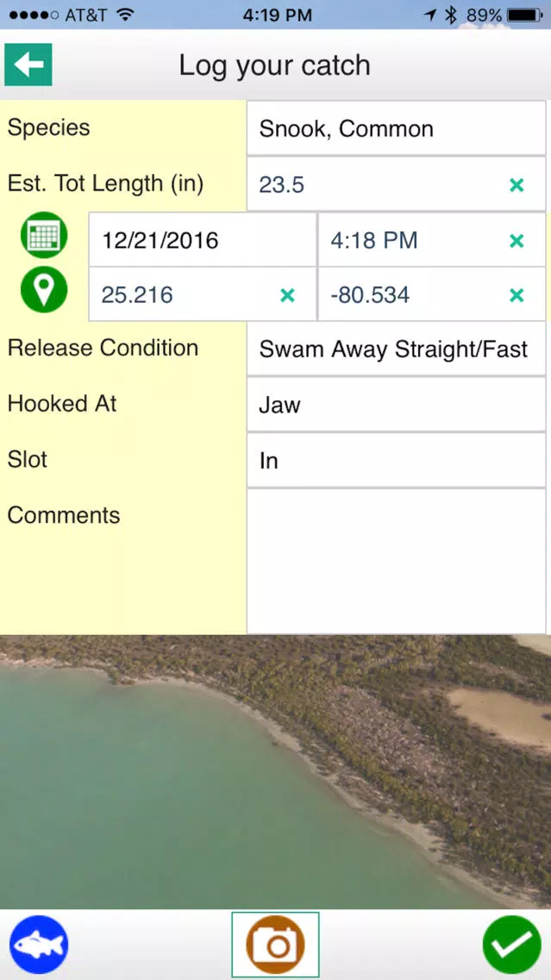Open the calendar date picker icon

pyautogui.click(x=44, y=235)
